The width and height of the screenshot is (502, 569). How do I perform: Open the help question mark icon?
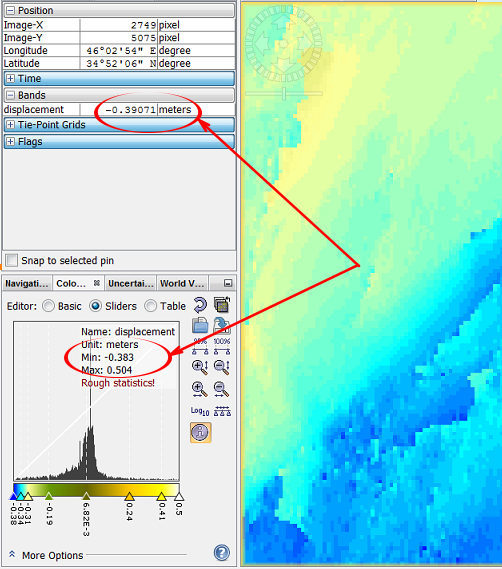pos(222,553)
